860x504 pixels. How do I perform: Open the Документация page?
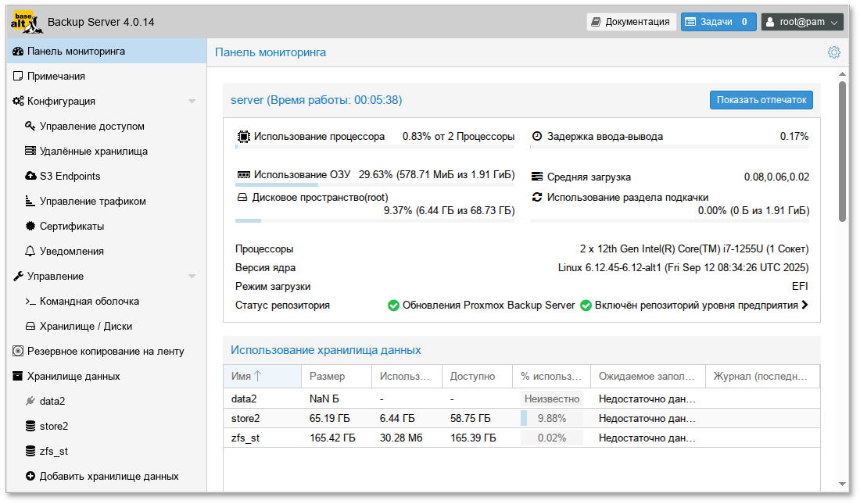(x=631, y=21)
